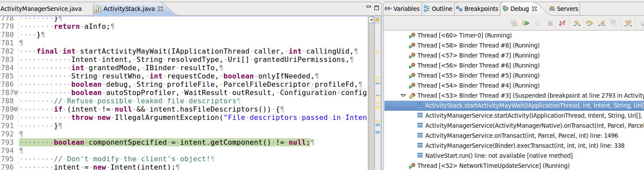Click the Step Return icon

[602, 23]
